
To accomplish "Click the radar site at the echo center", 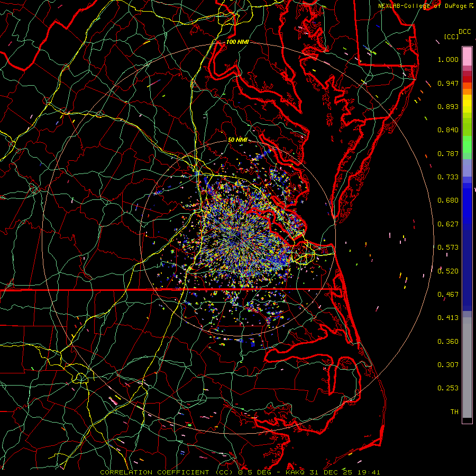I will point(237,239).
